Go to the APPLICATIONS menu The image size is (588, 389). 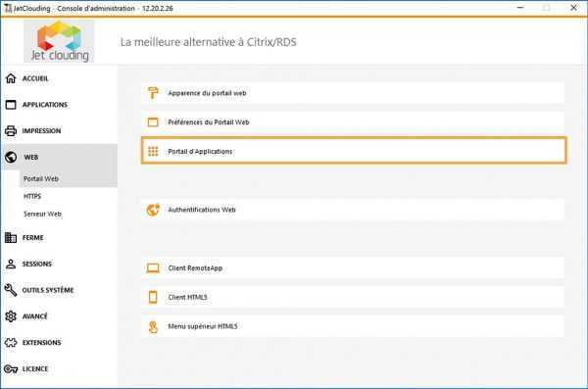45,105
